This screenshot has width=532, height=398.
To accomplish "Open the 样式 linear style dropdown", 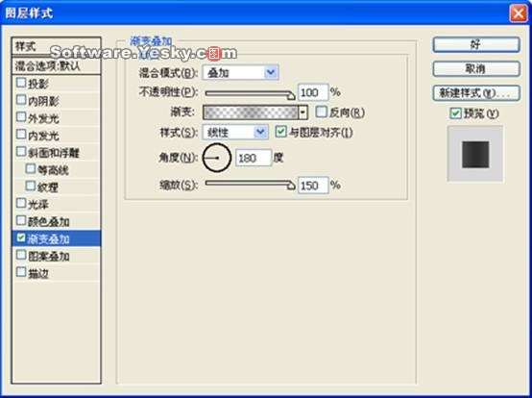I will coord(235,132).
